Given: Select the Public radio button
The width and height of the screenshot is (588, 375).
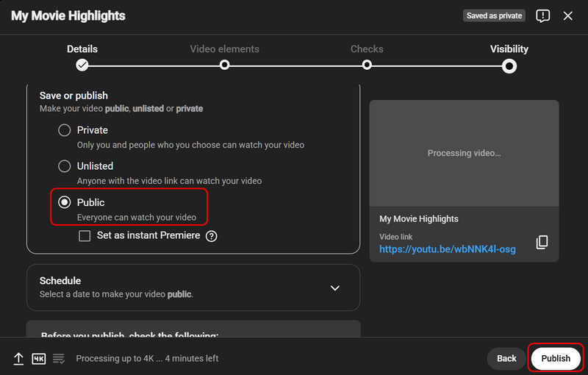Looking at the screenshot, I should click(65, 202).
